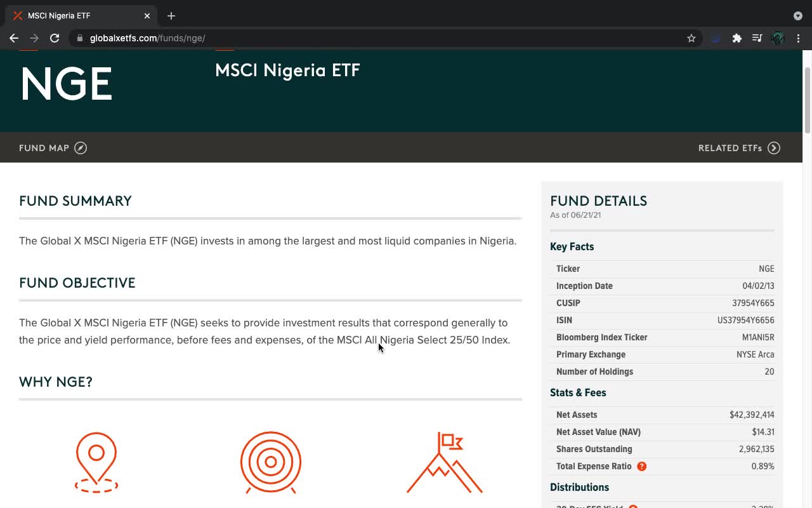Click the 'As of 06/21/21' date
Screen dimensions: 812x508
[575, 215]
